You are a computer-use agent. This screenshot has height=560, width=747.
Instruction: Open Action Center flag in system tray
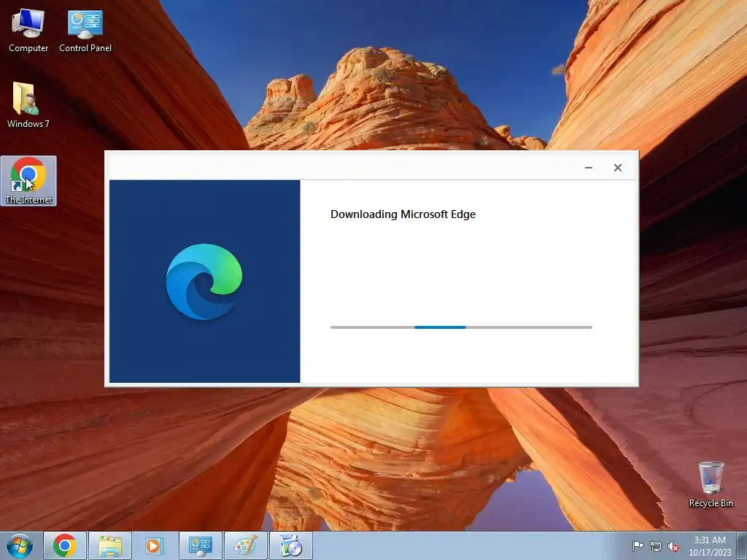[x=638, y=545]
